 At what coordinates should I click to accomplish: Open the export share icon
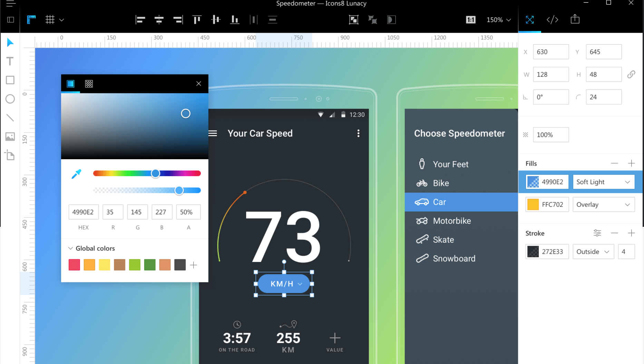(x=575, y=19)
